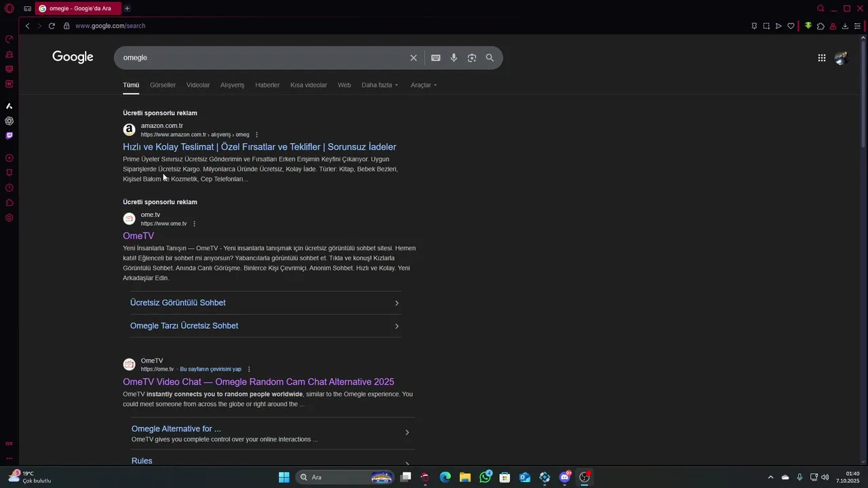The height and width of the screenshot is (488, 868).
Task: Open the Opera GX main menu logo
Action: click(9, 9)
